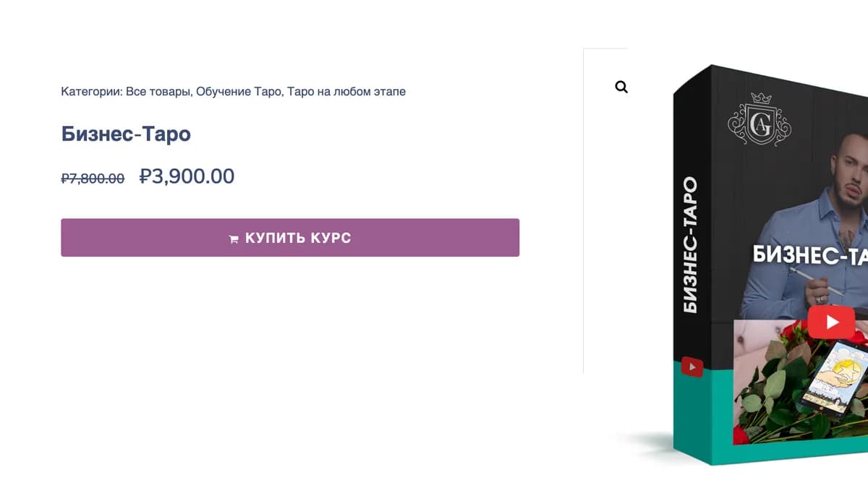Viewport: 868px width, 488px height.
Task: Open the Таро на любом этапе link
Action: [x=346, y=92]
